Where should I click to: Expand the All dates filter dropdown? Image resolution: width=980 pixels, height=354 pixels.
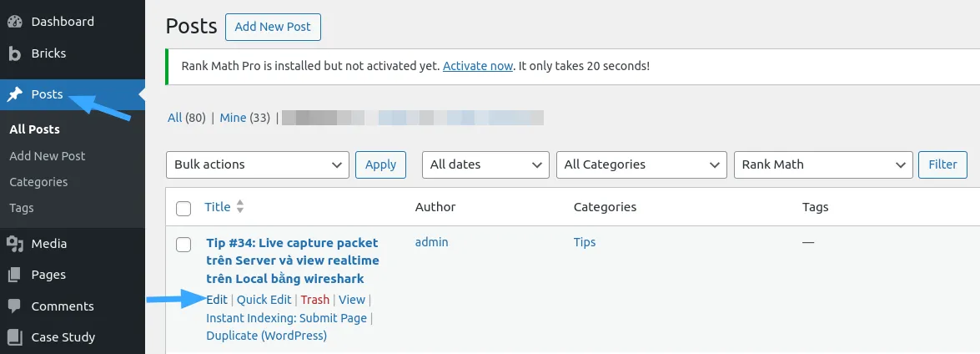[x=485, y=164]
